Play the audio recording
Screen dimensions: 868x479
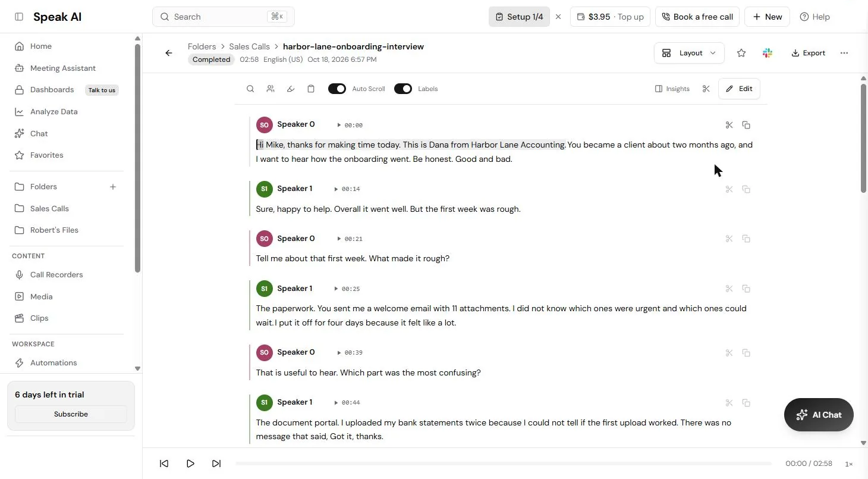pyautogui.click(x=190, y=464)
